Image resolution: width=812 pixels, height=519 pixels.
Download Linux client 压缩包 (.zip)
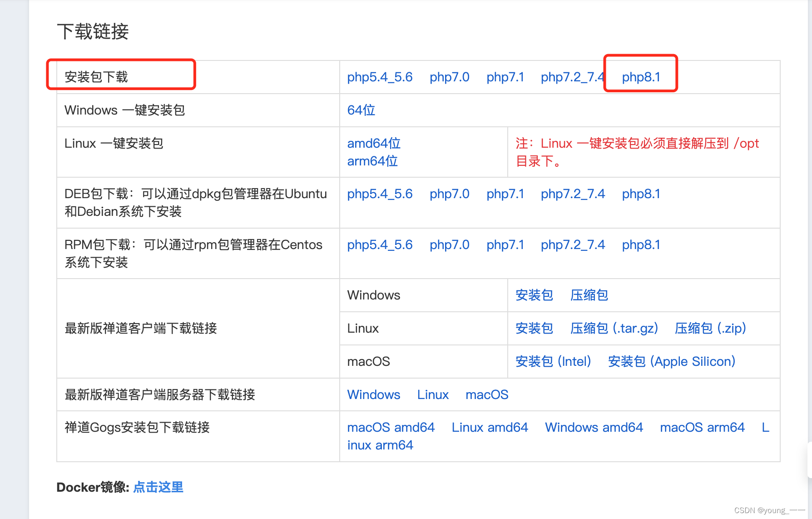click(710, 329)
